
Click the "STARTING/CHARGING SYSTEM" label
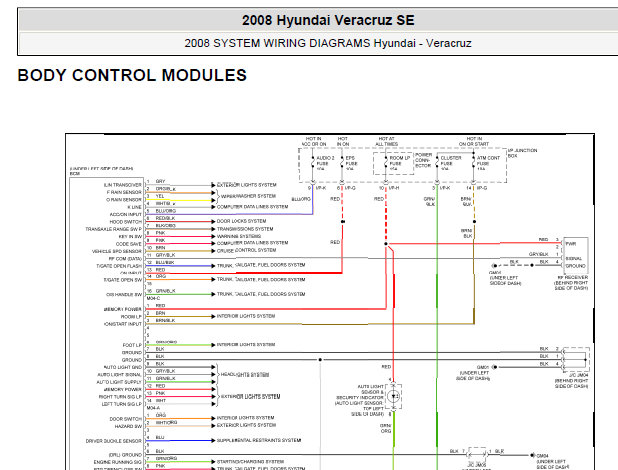click(x=250, y=462)
